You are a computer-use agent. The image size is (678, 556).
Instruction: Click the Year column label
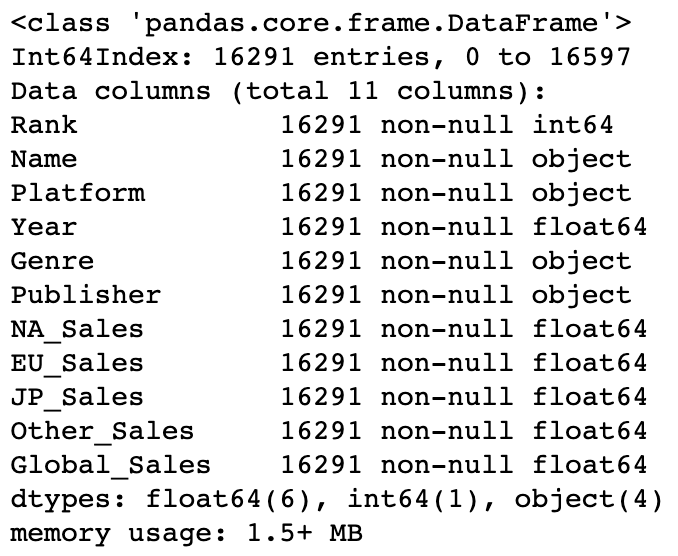[44, 227]
